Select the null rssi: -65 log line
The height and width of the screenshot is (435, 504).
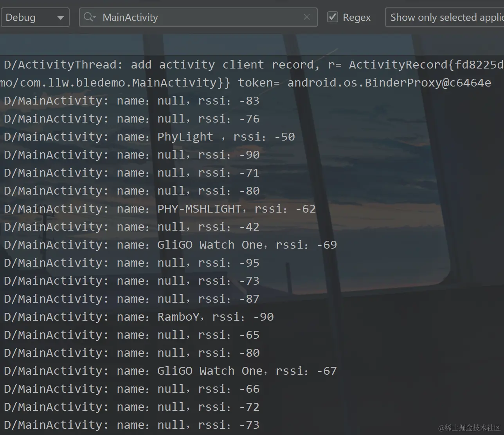coord(131,335)
